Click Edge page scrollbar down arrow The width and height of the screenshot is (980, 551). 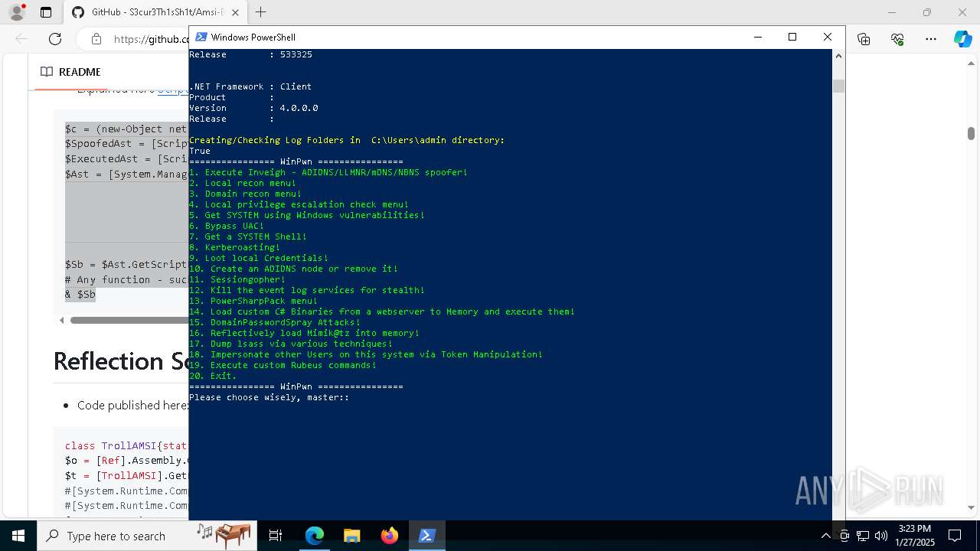coord(971,507)
